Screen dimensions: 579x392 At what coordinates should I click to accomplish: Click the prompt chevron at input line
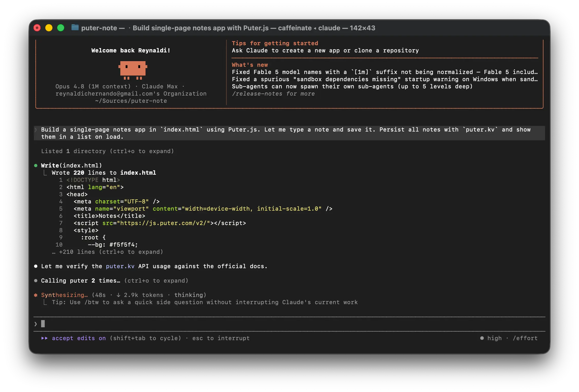35,324
